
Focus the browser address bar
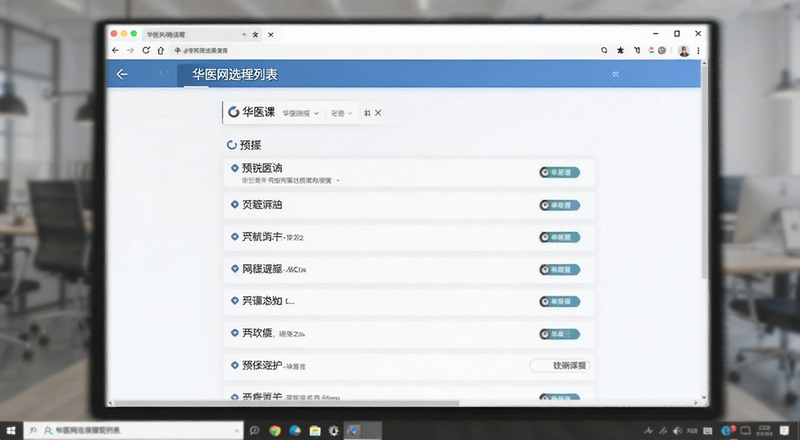[x=383, y=51]
